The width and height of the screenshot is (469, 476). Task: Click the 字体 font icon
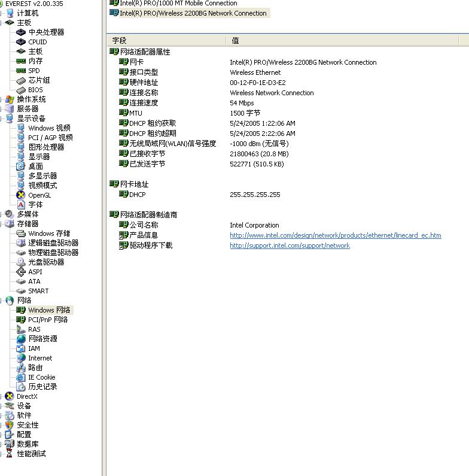click(x=20, y=205)
